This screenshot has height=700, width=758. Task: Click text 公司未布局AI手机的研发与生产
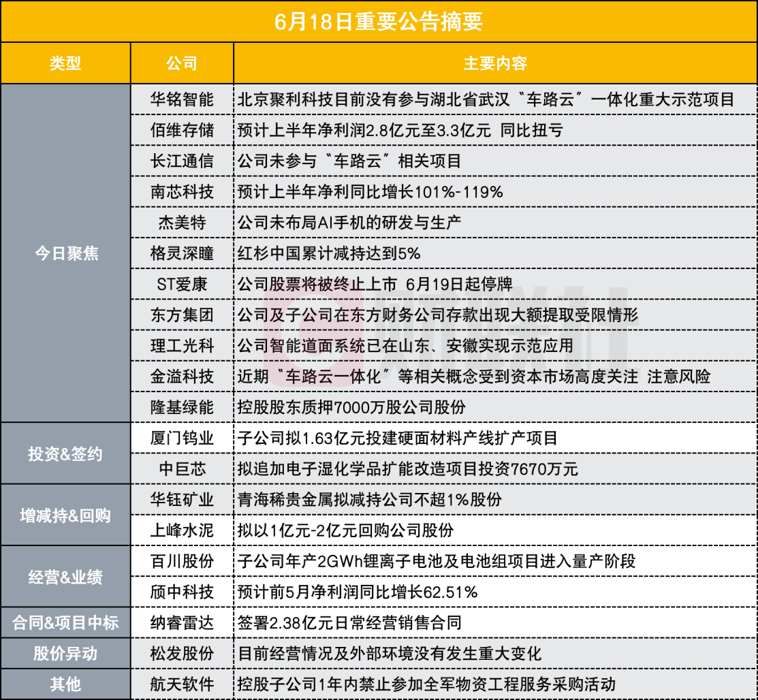(349, 223)
